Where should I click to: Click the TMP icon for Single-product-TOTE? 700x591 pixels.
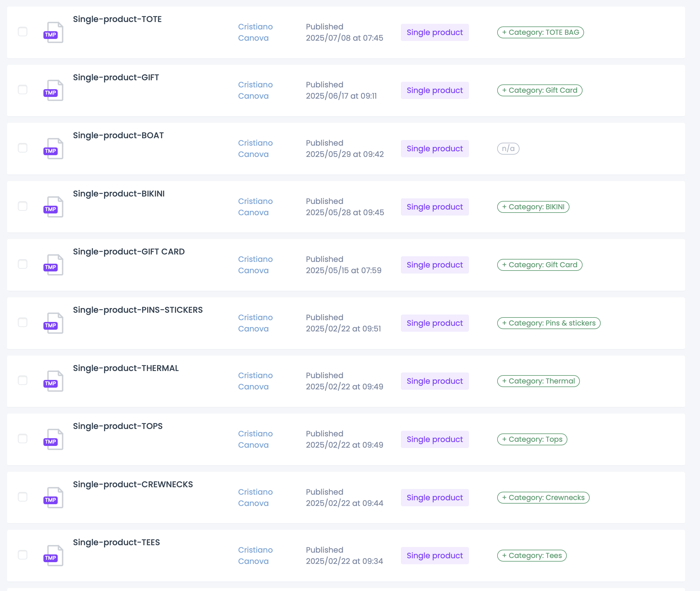pyautogui.click(x=53, y=32)
